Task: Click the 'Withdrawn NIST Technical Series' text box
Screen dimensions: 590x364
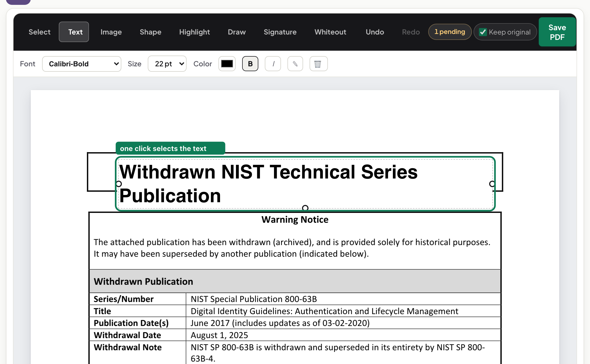Action: 305,184
